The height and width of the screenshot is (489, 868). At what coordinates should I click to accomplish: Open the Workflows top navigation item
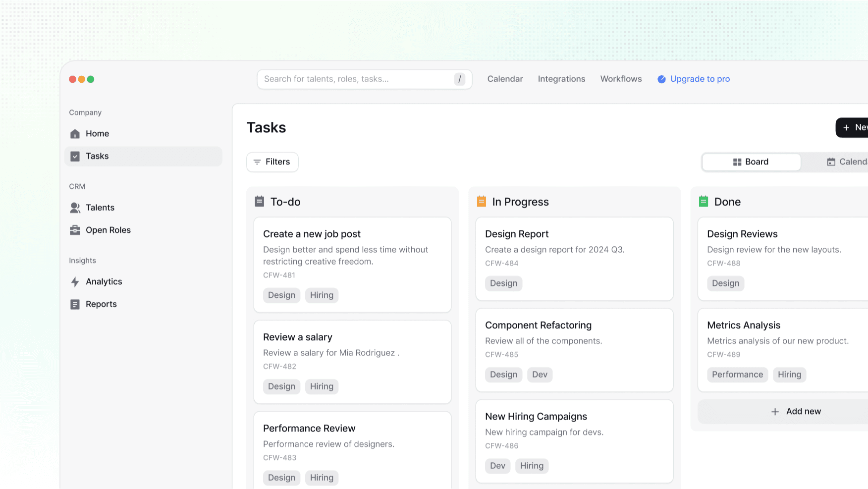[x=621, y=79]
